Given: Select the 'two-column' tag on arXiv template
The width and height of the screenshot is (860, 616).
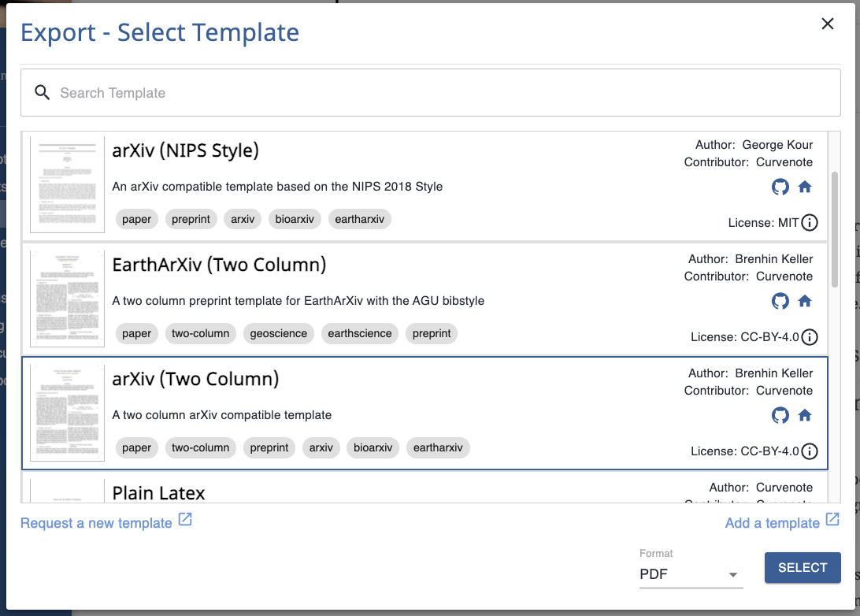Looking at the screenshot, I should pyautogui.click(x=200, y=447).
